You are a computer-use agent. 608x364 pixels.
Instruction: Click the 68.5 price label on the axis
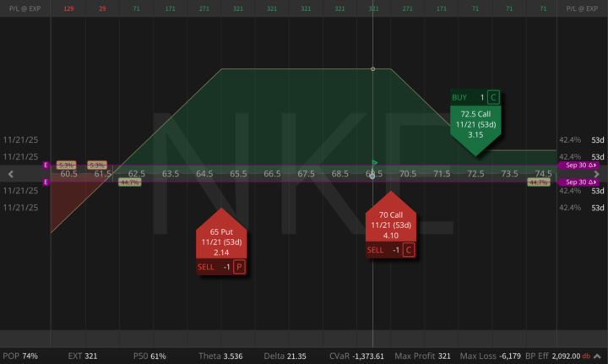[339, 174]
